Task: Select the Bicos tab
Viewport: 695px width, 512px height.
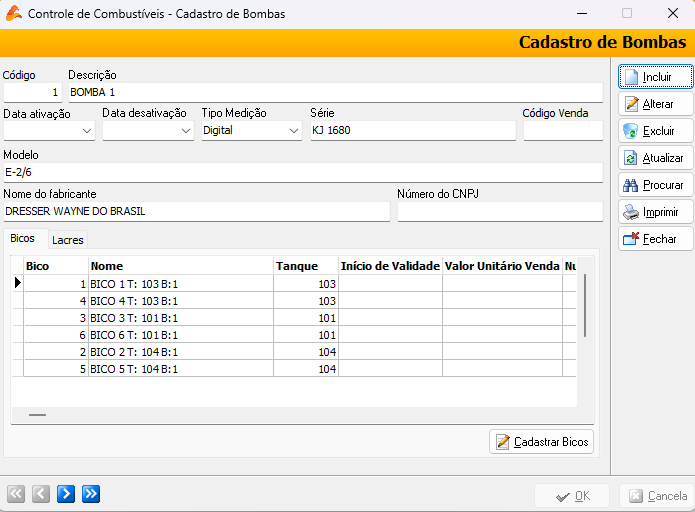Action: pos(23,239)
